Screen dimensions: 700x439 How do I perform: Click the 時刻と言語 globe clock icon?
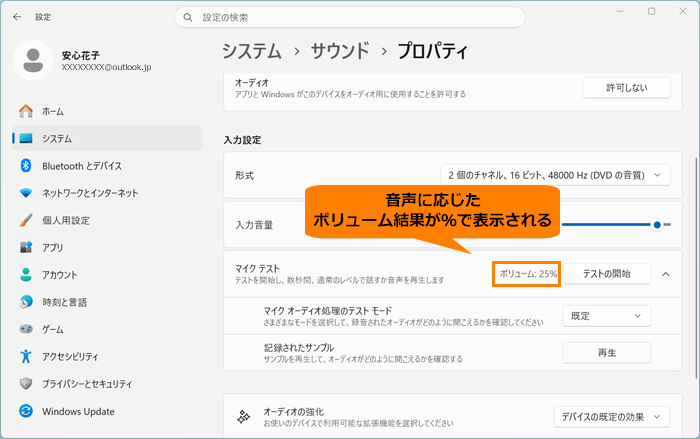pos(26,302)
